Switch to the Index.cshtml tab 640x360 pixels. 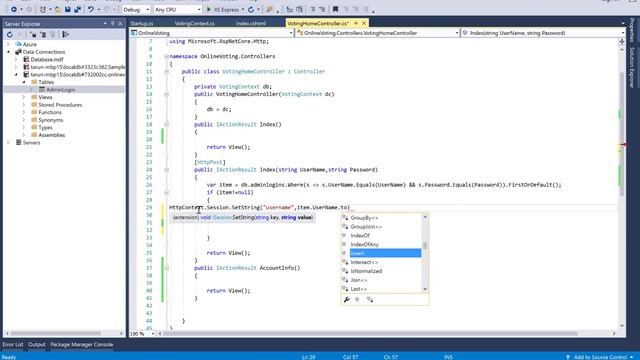click(x=251, y=23)
